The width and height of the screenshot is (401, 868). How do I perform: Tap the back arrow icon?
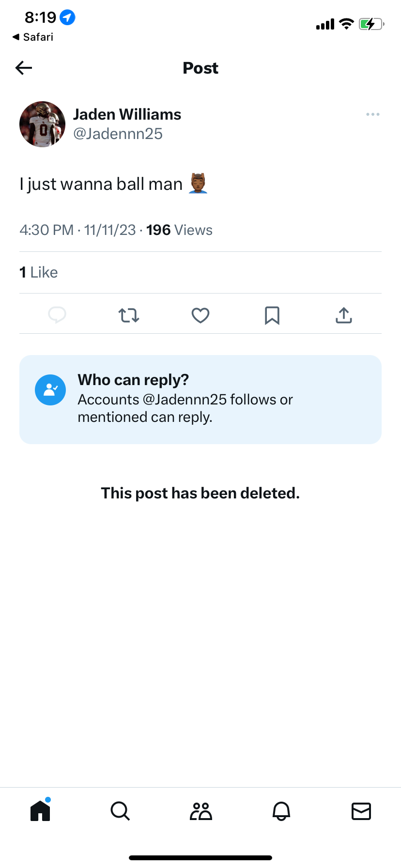click(24, 68)
